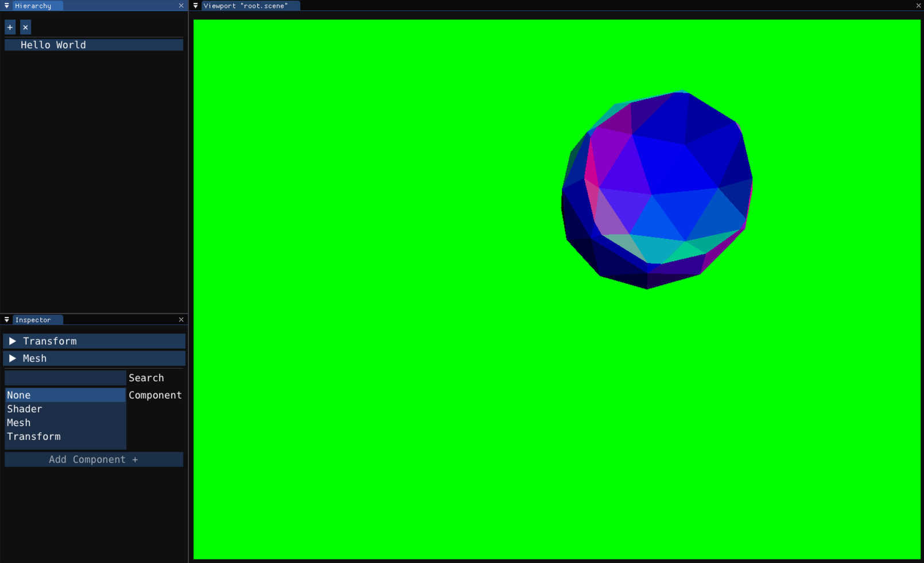The width and height of the screenshot is (924, 563).
Task: Select None in the component list
Action: (65, 395)
